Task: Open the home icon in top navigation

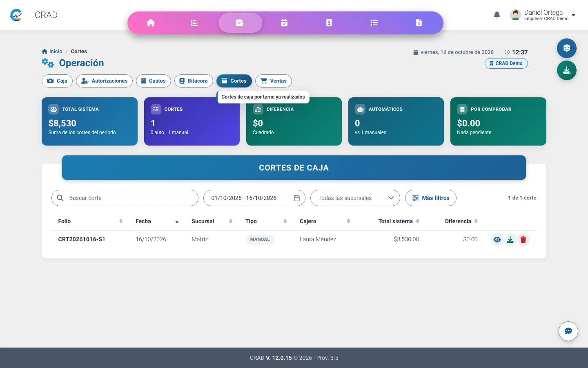Action: coord(151,23)
